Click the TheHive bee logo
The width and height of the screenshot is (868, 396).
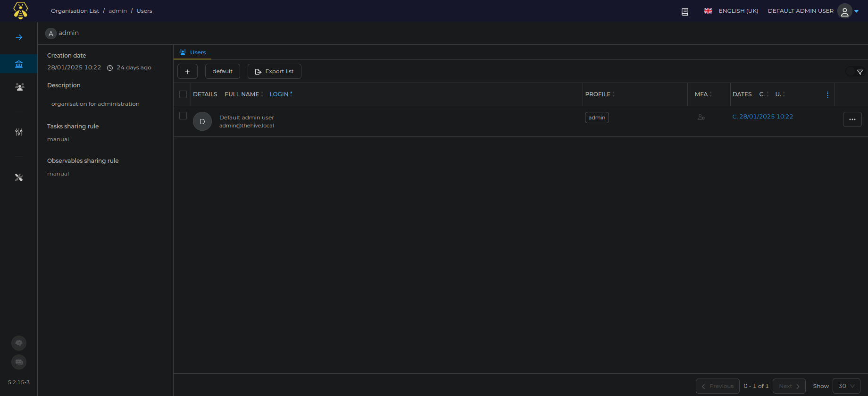(20, 10)
